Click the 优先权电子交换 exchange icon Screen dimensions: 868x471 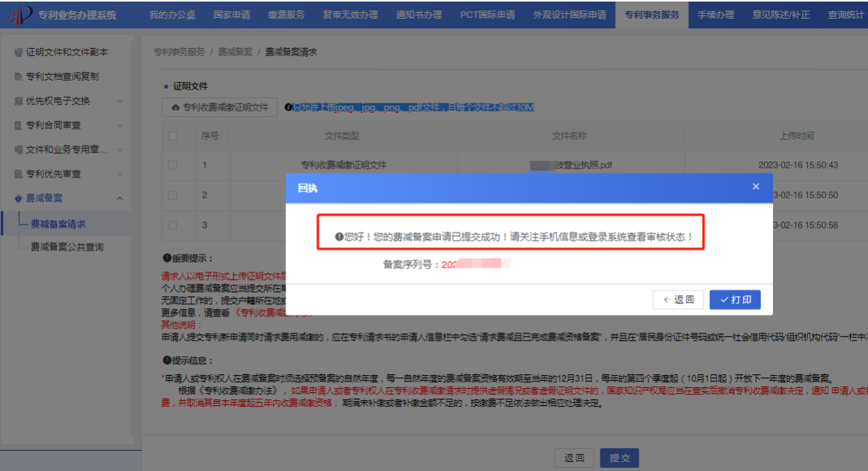[18, 101]
